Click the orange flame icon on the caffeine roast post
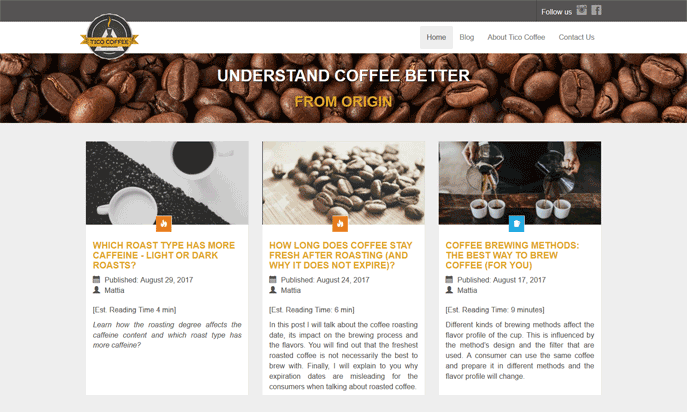687x412 pixels. (164, 224)
